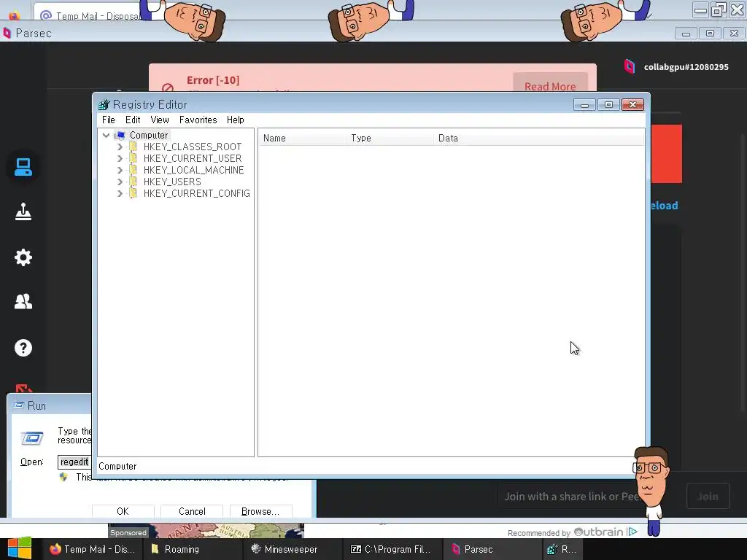
Task: Select the HKEY_USERS tree label
Action: [172, 182]
